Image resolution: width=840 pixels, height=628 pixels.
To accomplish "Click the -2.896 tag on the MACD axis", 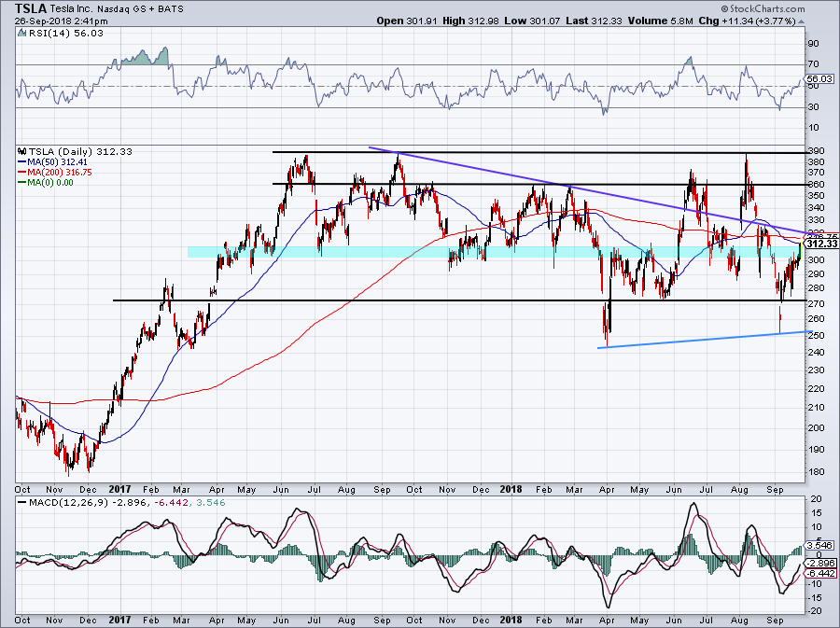I will pyautogui.click(x=820, y=564).
